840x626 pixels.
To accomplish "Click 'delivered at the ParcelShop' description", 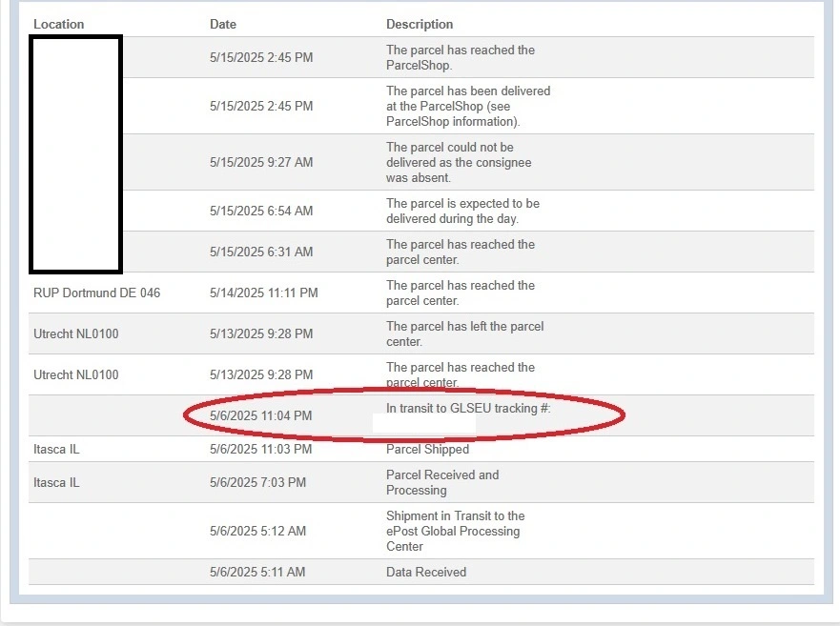I will [468, 106].
